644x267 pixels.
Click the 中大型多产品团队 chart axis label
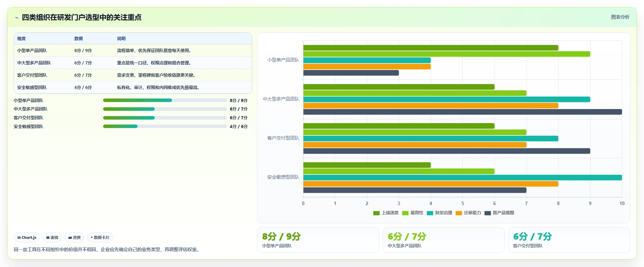pyautogui.click(x=281, y=99)
